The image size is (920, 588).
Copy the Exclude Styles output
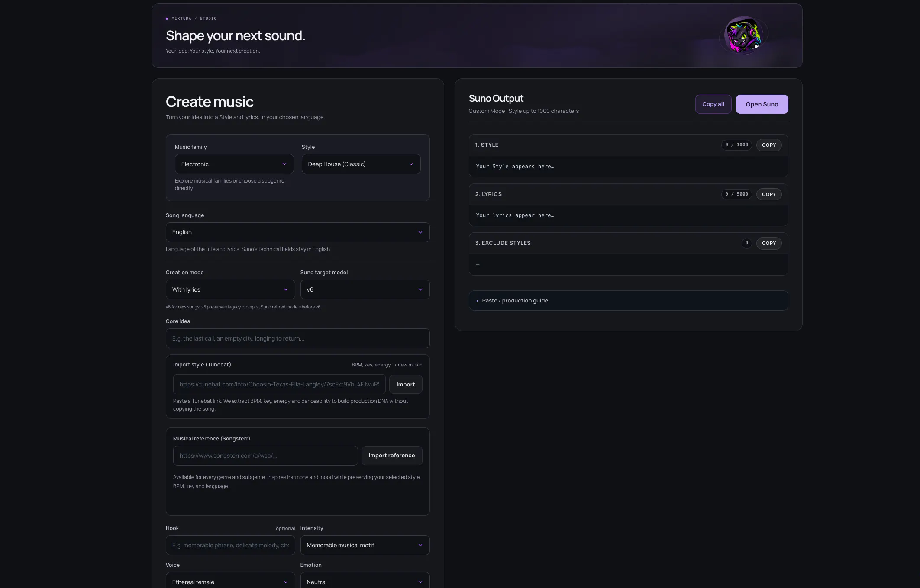coord(768,243)
